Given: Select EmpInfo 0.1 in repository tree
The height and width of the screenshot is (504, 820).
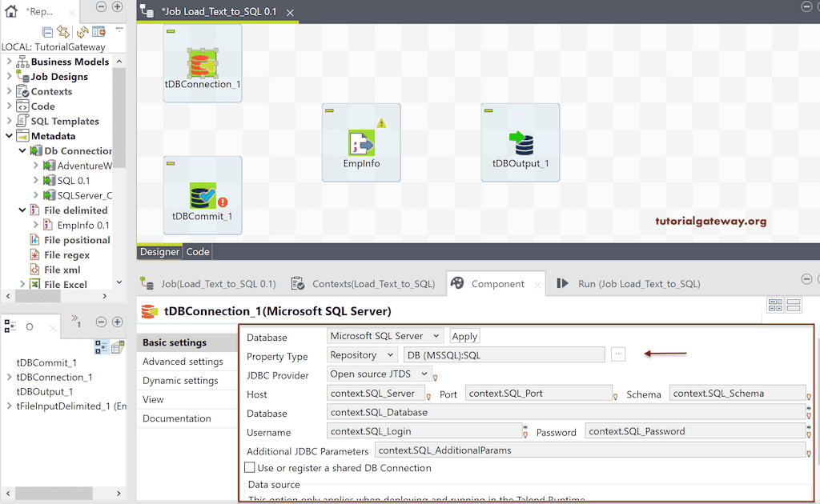Looking at the screenshot, I should [83, 225].
